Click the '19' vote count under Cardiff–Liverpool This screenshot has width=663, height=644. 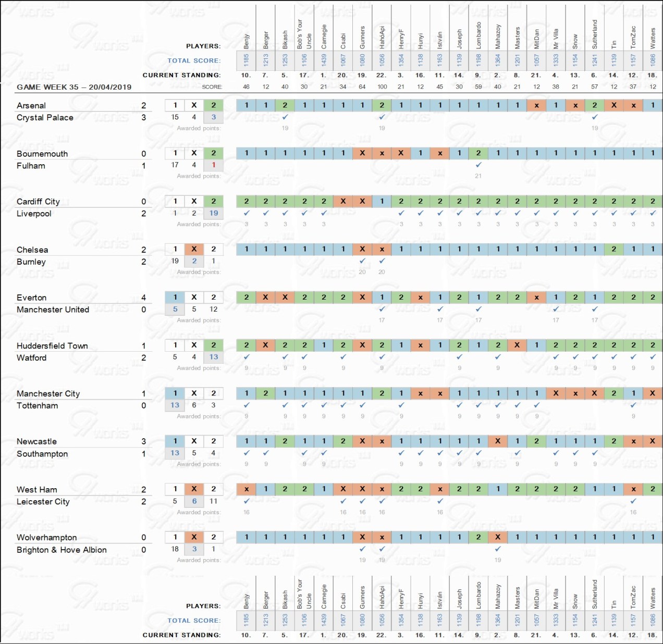tap(214, 213)
